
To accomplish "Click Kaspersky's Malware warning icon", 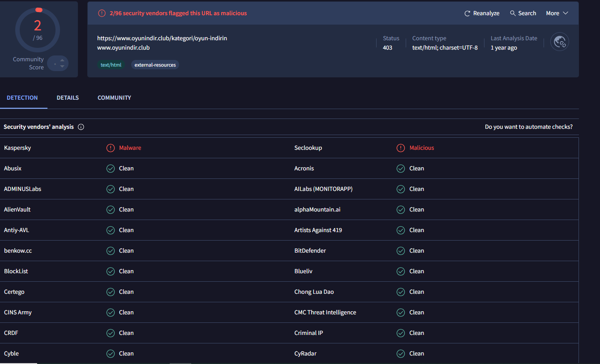I will [x=111, y=148].
